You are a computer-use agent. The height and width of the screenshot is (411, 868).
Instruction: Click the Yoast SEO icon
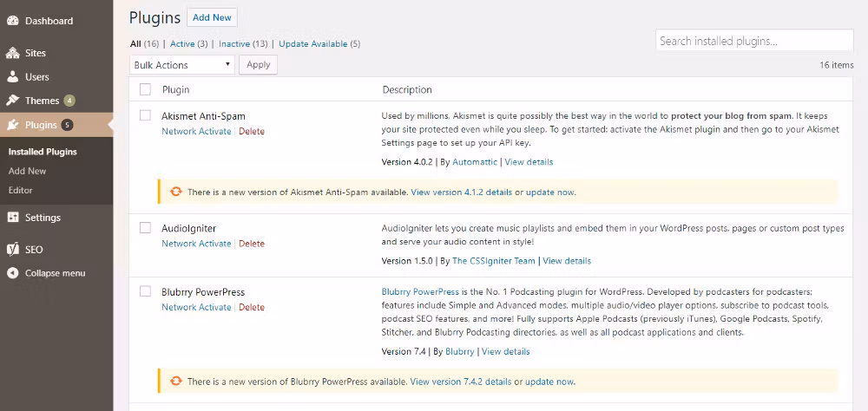click(x=13, y=250)
